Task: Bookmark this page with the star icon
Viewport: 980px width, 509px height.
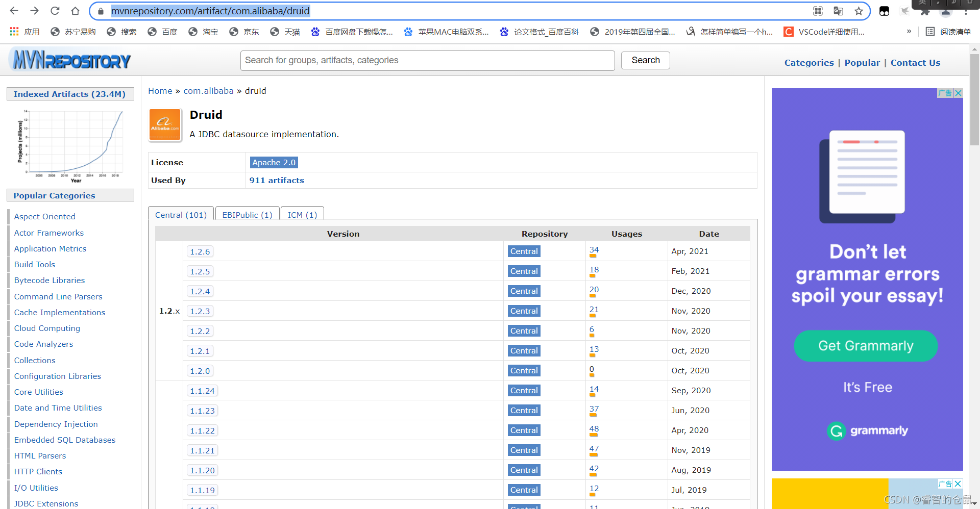Action: click(x=859, y=11)
